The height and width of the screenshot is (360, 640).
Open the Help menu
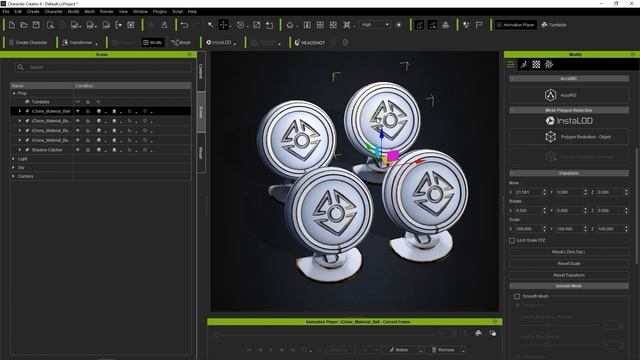192,11
